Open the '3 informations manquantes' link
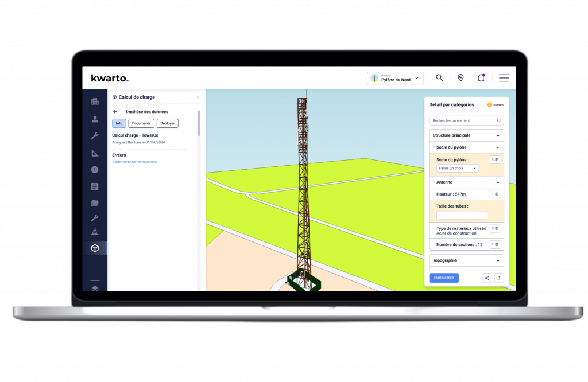Screen dimensions: 588x382 134,162
